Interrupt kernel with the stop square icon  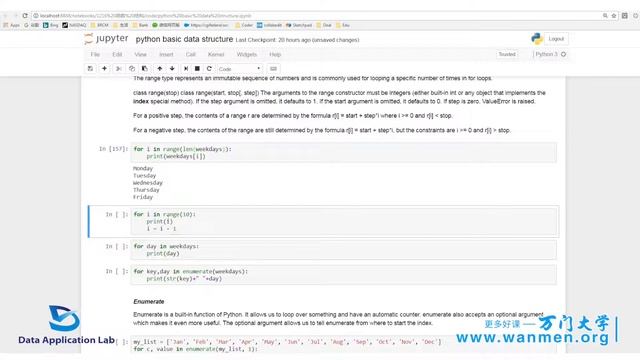pyautogui.click(x=197, y=69)
